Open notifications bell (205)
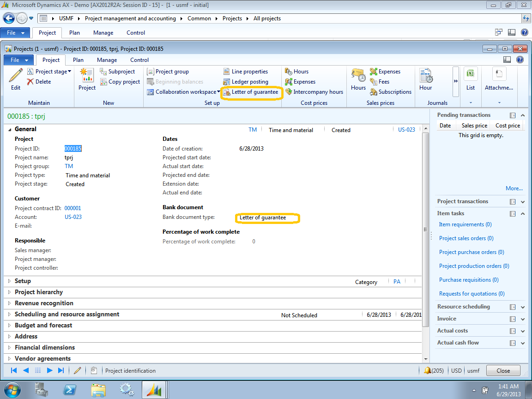Viewport: 532px width, 399px height. pyautogui.click(x=433, y=371)
